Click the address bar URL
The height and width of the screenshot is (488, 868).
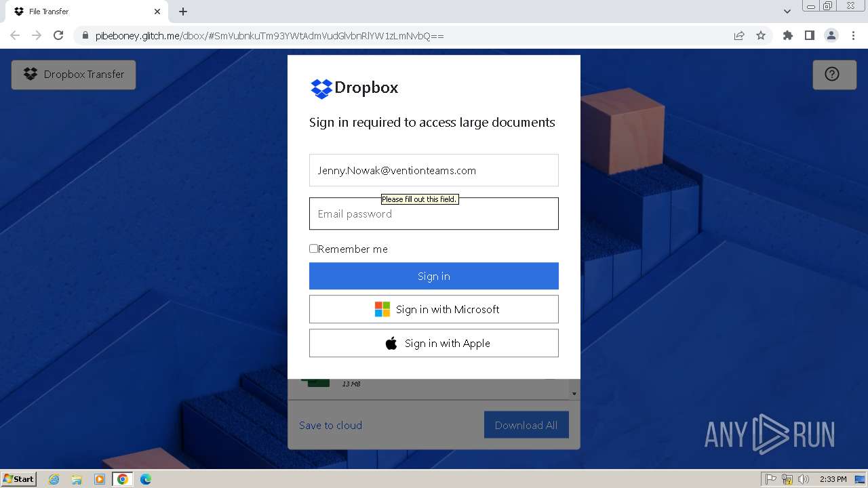click(270, 36)
